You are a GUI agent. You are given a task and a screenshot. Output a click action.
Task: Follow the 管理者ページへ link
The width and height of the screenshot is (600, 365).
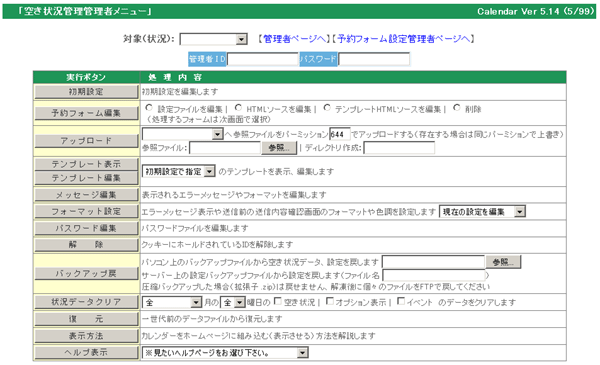(x=294, y=39)
